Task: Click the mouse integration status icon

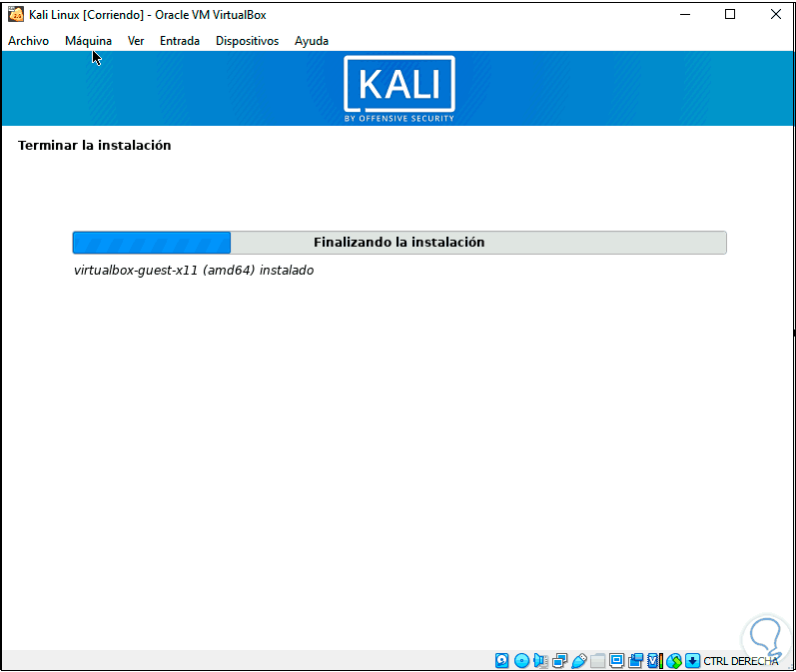Action: (674, 660)
